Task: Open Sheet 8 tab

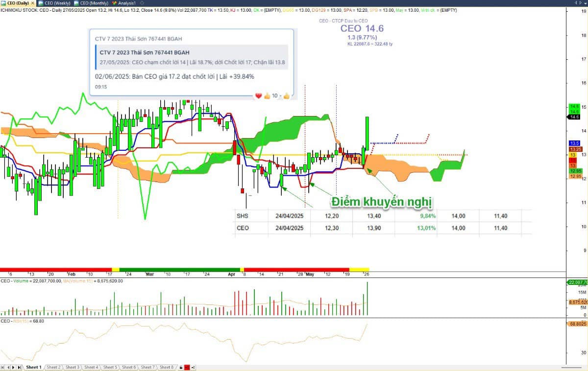Action: (x=167, y=367)
